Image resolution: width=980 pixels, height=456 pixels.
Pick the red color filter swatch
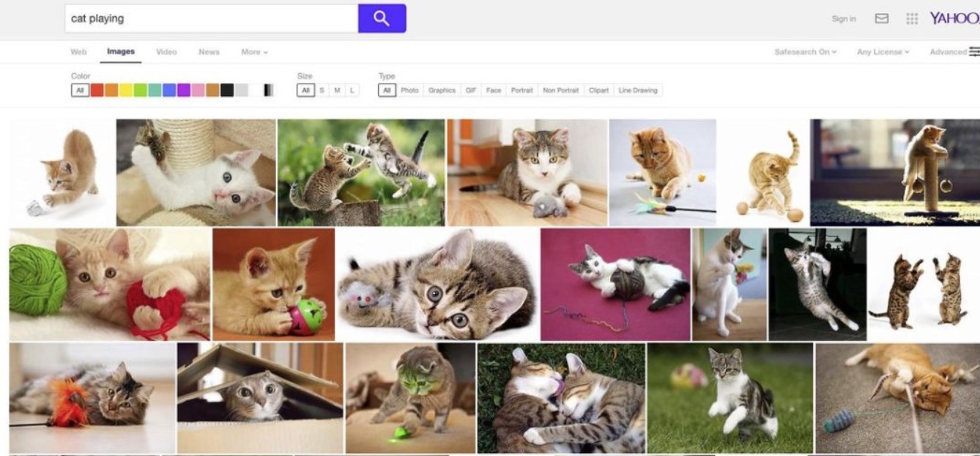97,90
